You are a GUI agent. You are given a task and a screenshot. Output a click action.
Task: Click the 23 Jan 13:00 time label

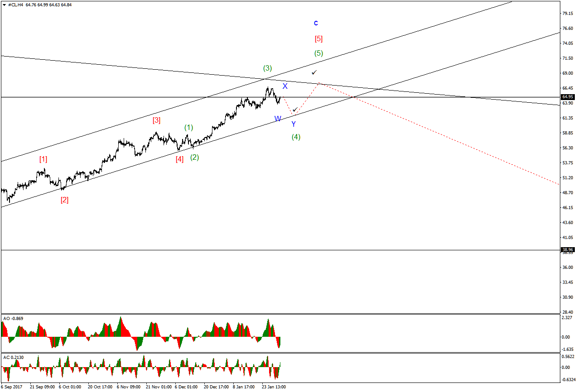click(x=274, y=387)
